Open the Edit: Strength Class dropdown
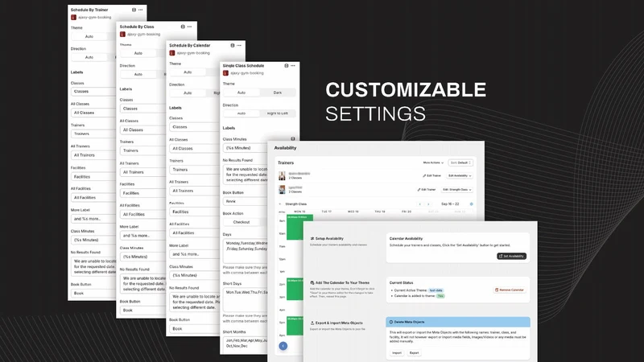 [457, 190]
